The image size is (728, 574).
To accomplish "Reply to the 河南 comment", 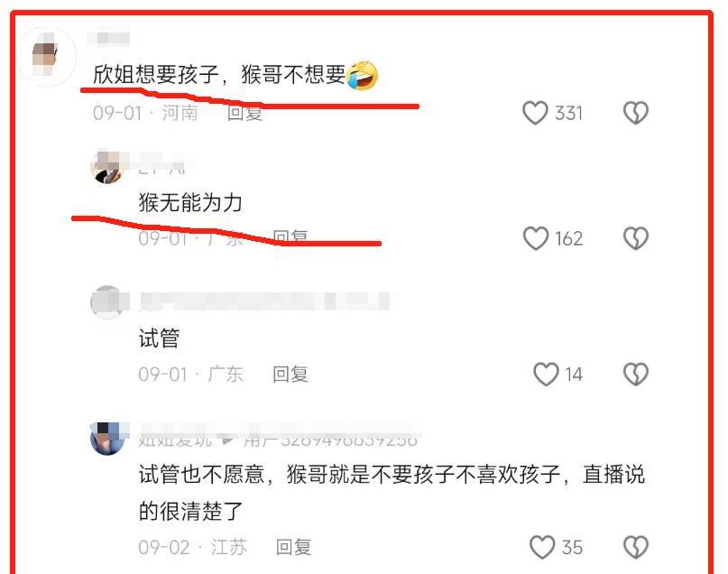I will coord(245,113).
